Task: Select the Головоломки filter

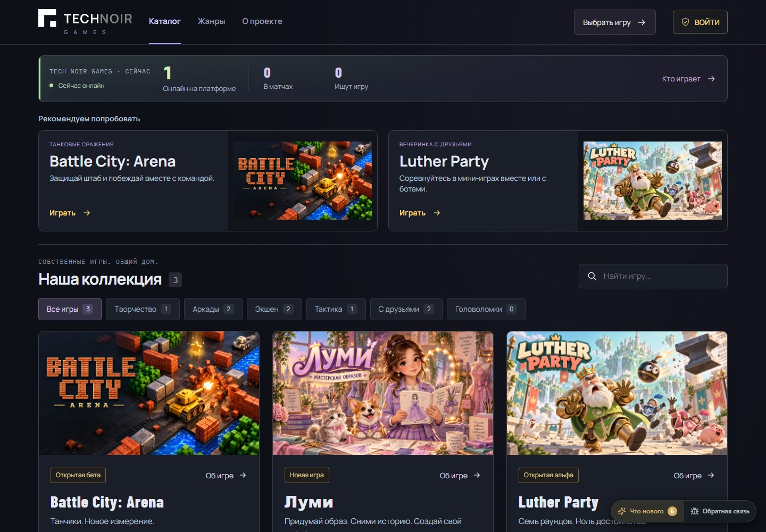Action: [486, 309]
